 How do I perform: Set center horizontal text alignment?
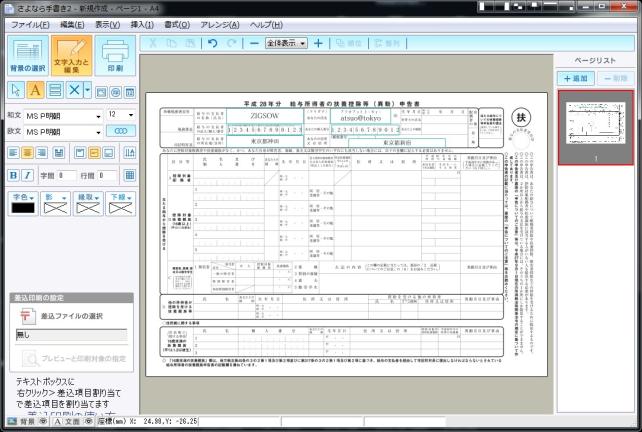click(x=27, y=153)
